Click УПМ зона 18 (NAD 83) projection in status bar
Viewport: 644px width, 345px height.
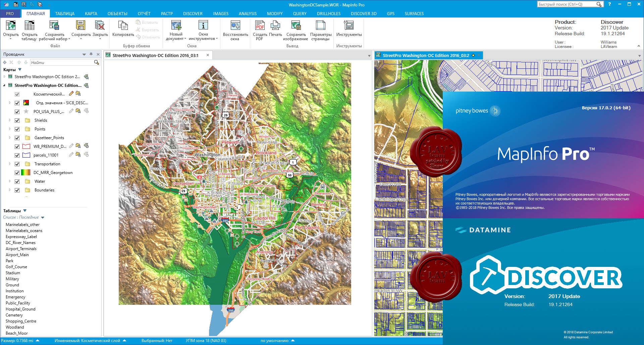(206, 341)
